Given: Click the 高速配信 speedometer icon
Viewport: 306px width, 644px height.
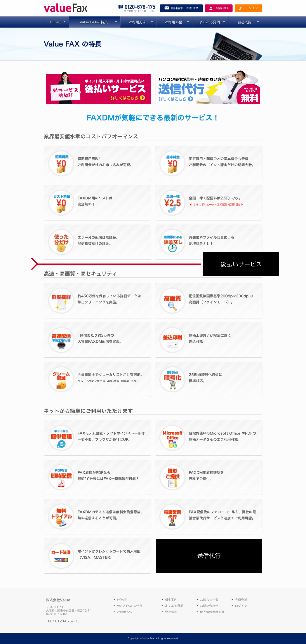Looking at the screenshot, I should click(x=61, y=340).
